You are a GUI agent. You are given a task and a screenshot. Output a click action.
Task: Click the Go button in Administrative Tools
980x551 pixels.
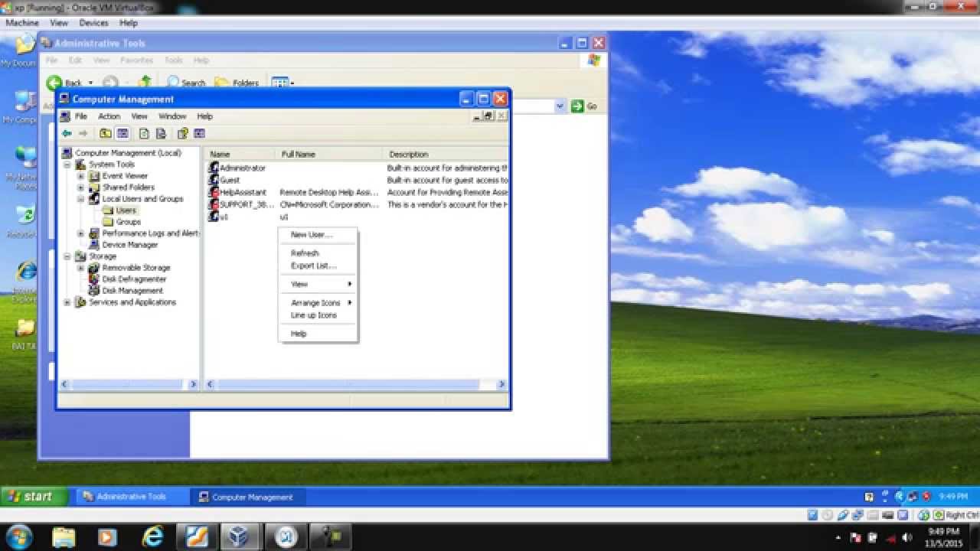click(x=584, y=106)
